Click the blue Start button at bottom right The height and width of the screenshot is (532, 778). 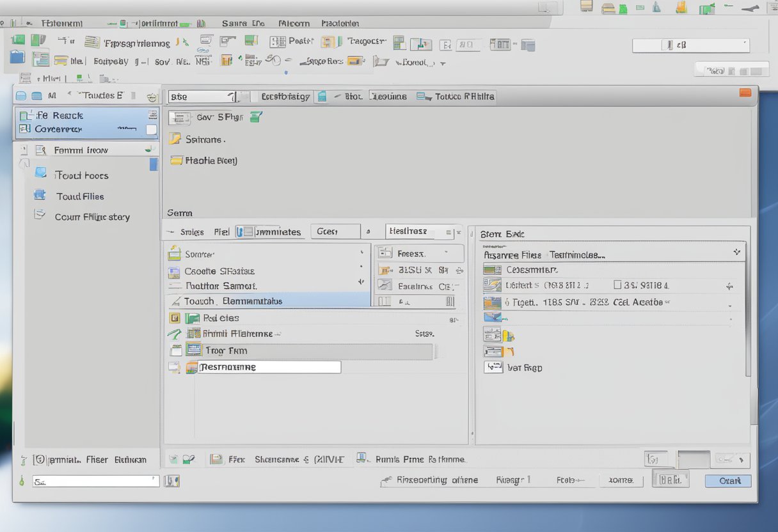727,480
